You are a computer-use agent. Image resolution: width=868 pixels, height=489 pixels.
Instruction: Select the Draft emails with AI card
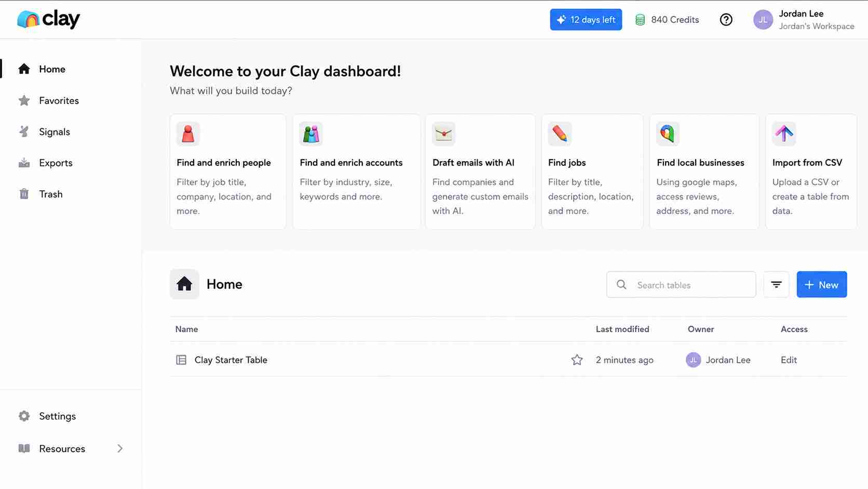[x=480, y=171]
